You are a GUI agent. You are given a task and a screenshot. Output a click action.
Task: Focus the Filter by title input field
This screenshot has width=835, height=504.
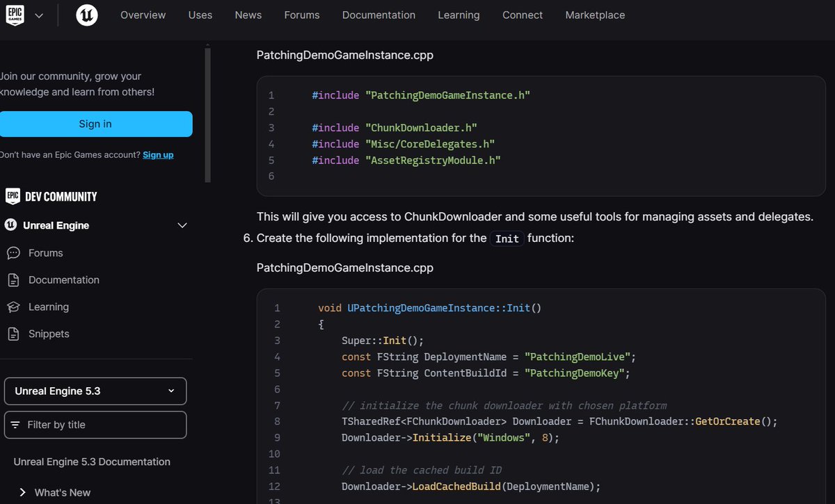coord(95,425)
